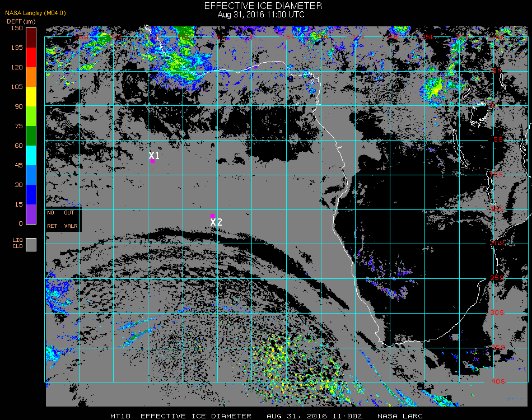The image size is (532, 420).
Task: Pick the yellow colorbar segment
Action: tap(31, 97)
